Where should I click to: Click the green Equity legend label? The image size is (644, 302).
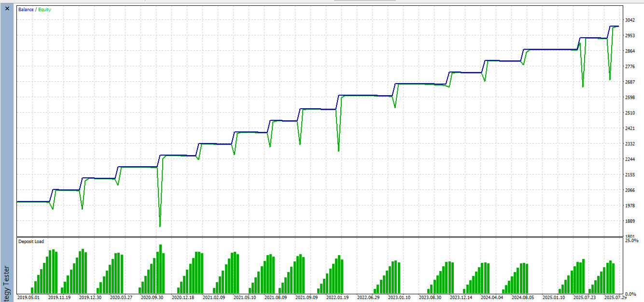tap(44, 10)
